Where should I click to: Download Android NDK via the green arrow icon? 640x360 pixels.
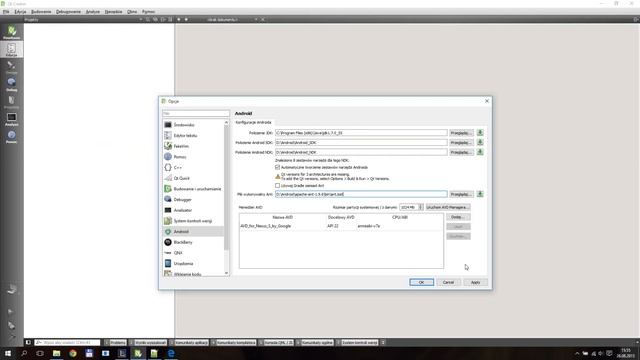tap(480, 152)
